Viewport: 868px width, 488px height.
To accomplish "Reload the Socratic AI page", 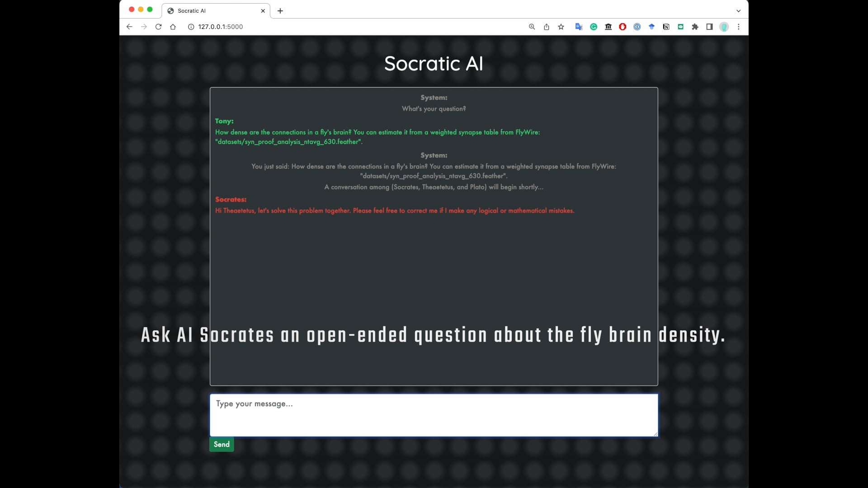I will [158, 27].
